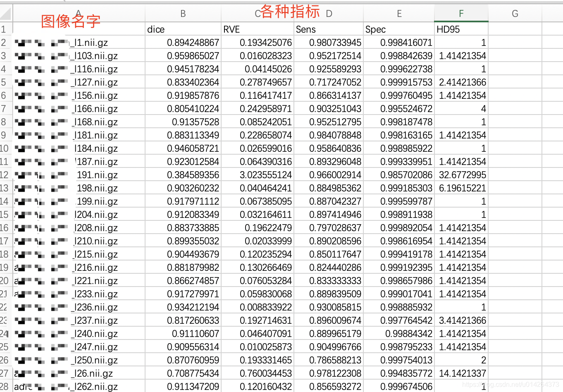563x392 pixels.
Task: Select file name cell ending 191.nii.gz
Action: click(x=79, y=175)
